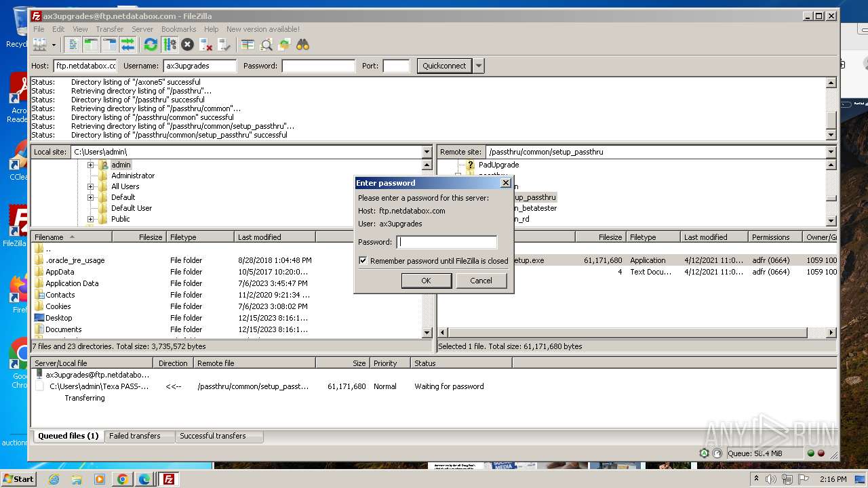The width and height of the screenshot is (868, 488).
Task: Open the Site Manager icon
Action: pos(40,45)
